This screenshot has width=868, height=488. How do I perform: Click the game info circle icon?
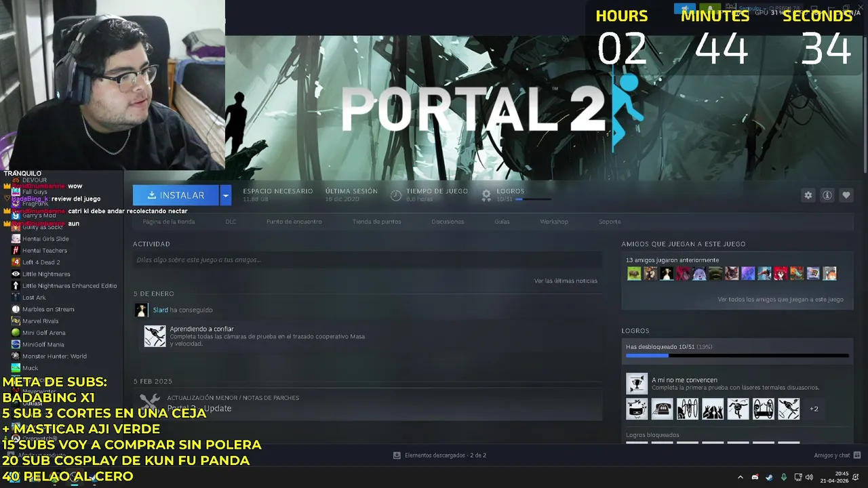827,195
